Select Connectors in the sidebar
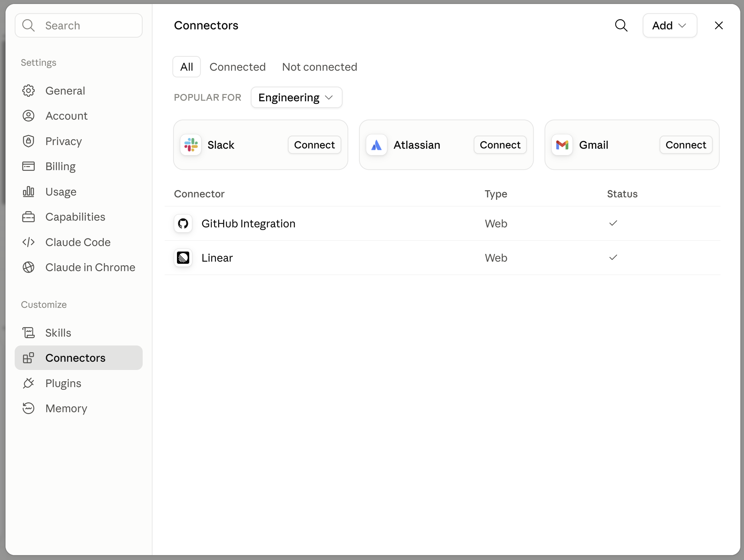This screenshot has width=744, height=560. point(79,358)
